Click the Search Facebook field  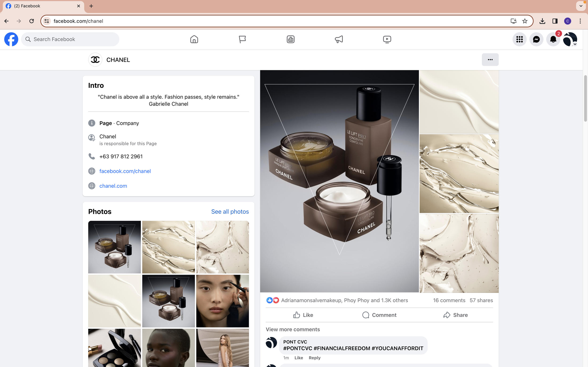coord(70,39)
